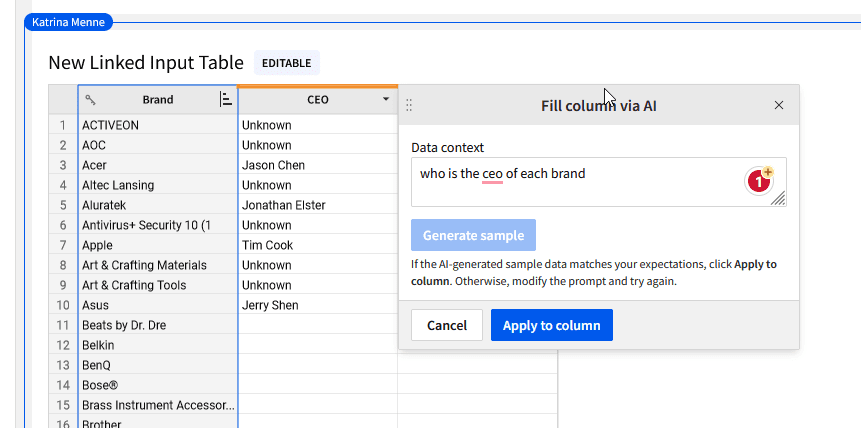This screenshot has height=428, width=861.
Task: Click the empty CEO cell for Belkin
Action: (318, 345)
